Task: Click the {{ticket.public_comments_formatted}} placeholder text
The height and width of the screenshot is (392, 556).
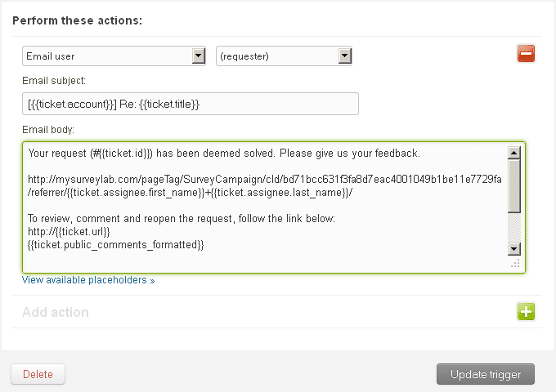Action: [115, 244]
